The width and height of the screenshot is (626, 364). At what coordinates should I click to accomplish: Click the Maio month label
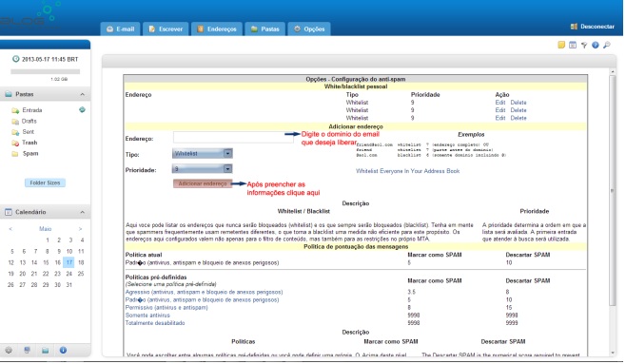point(45,229)
